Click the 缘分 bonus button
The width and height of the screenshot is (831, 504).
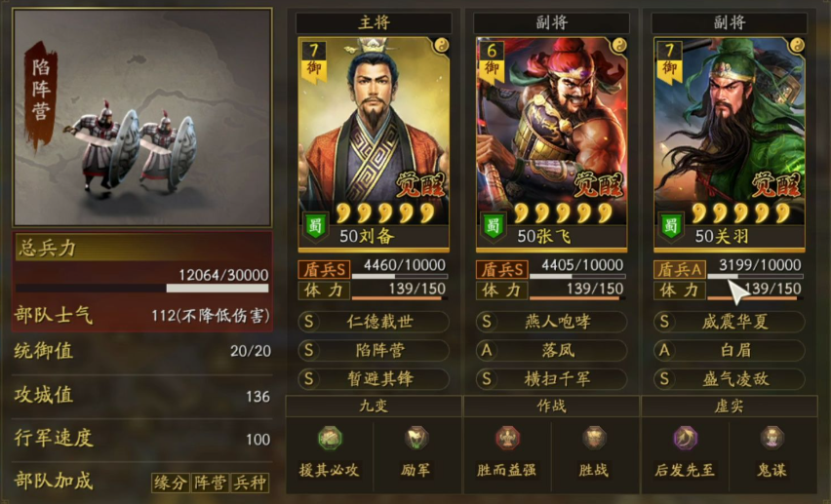tap(170, 483)
